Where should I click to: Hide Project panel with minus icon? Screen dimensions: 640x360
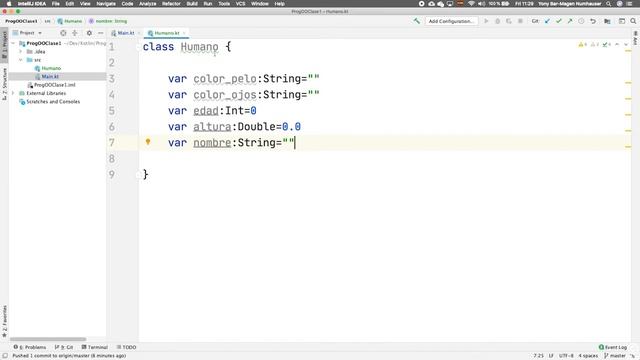100,33
